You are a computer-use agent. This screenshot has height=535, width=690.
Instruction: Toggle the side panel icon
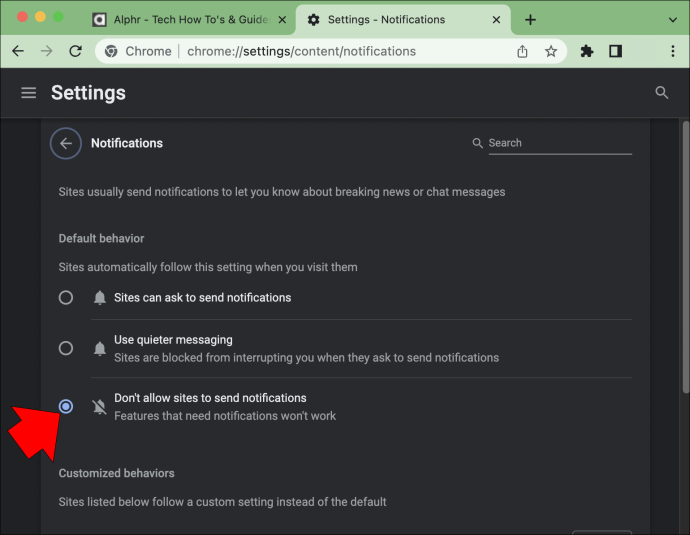(x=615, y=51)
